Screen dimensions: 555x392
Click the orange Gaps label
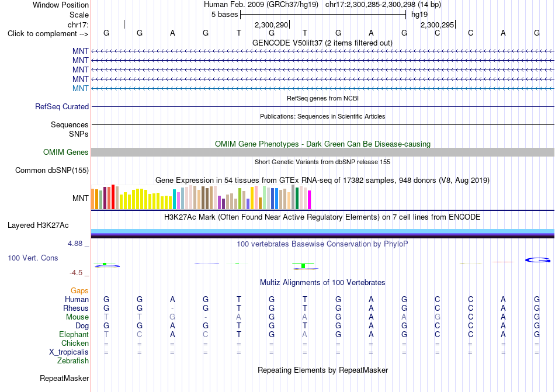(79, 290)
